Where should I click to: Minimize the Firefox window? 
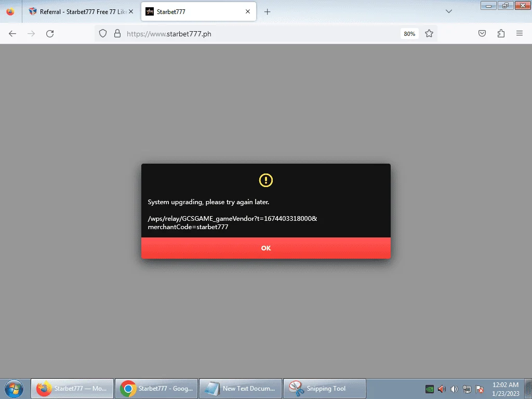click(x=488, y=5)
